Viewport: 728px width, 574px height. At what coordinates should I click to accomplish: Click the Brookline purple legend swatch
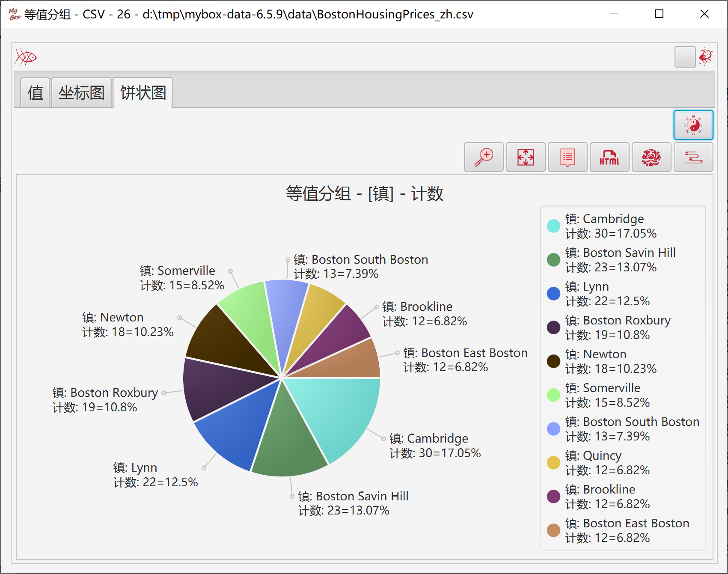(x=553, y=497)
